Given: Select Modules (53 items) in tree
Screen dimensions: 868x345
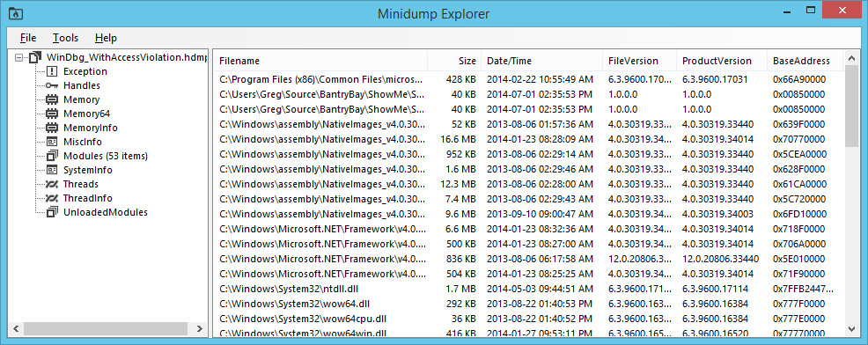Looking at the screenshot, I should [x=106, y=156].
